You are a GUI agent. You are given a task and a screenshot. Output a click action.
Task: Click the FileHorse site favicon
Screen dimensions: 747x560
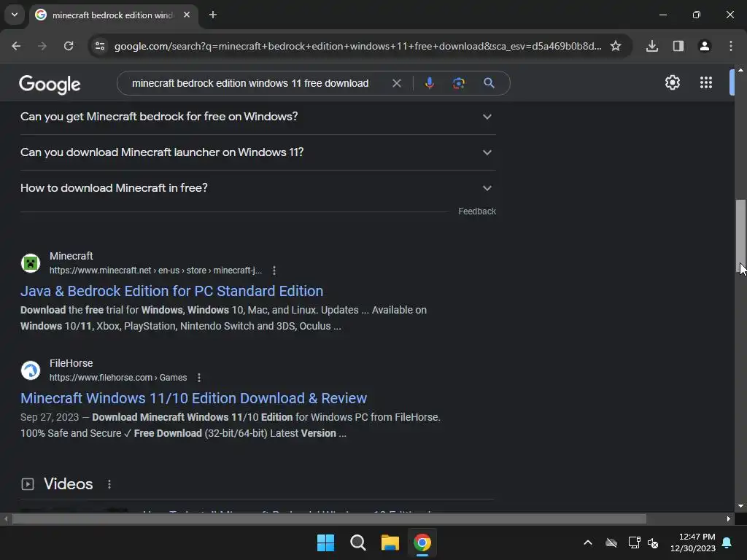pyautogui.click(x=31, y=370)
